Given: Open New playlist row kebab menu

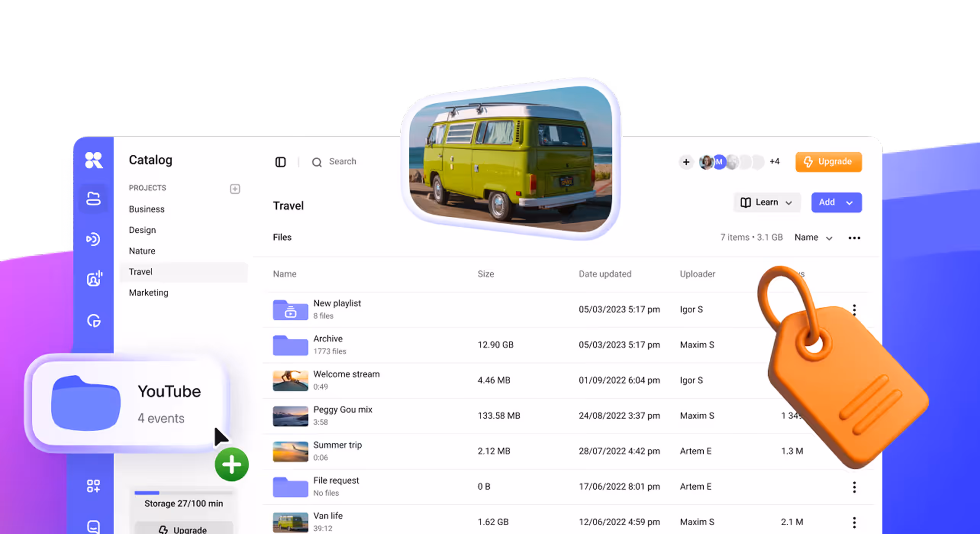Looking at the screenshot, I should (854, 309).
